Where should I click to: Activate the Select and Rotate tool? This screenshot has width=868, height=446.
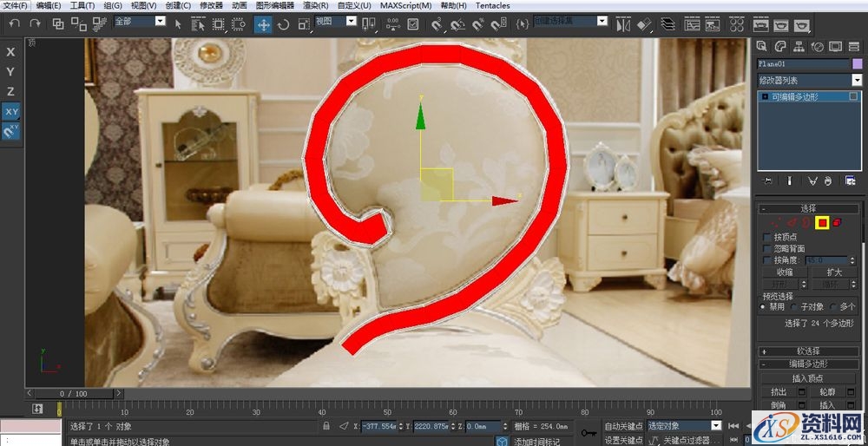coord(284,24)
